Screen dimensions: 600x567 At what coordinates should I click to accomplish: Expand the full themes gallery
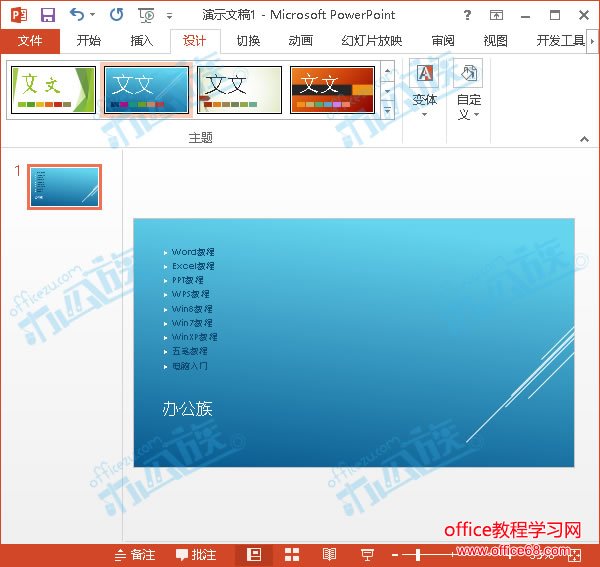[x=387, y=110]
